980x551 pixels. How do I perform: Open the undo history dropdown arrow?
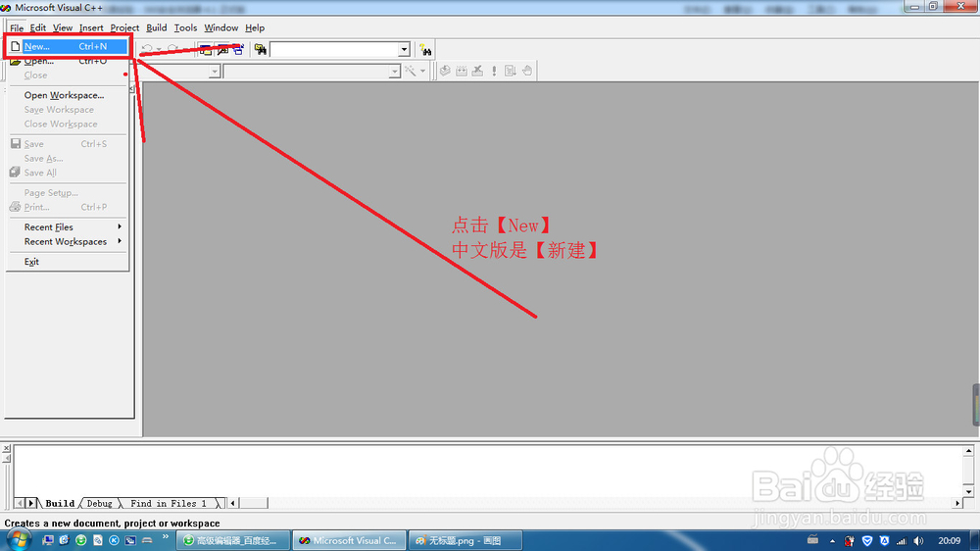click(159, 49)
